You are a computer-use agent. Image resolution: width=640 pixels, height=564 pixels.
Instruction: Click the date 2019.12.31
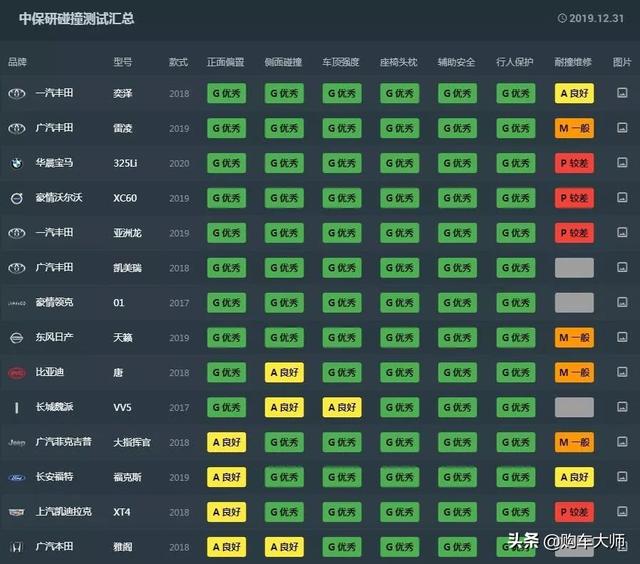click(x=596, y=18)
